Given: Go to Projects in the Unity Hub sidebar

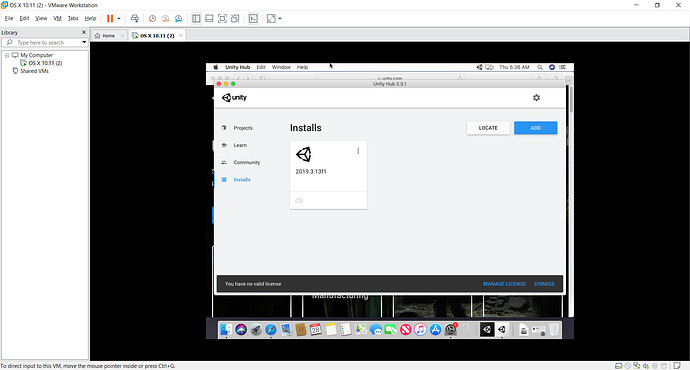Looking at the screenshot, I should tap(243, 128).
